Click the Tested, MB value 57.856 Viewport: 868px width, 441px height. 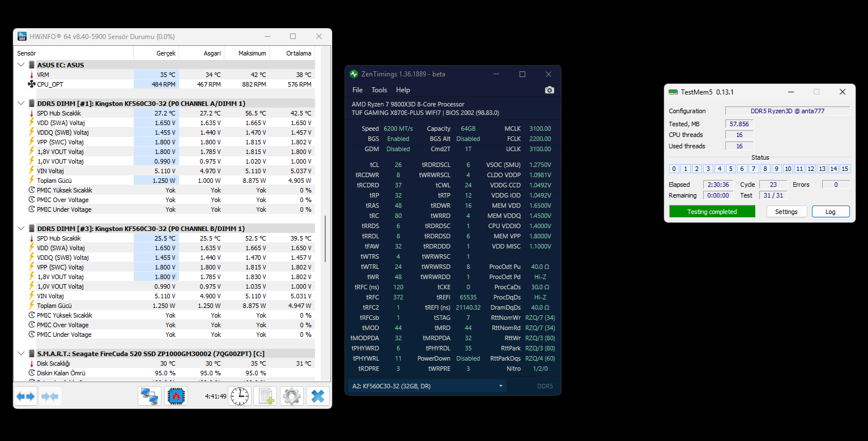point(739,124)
